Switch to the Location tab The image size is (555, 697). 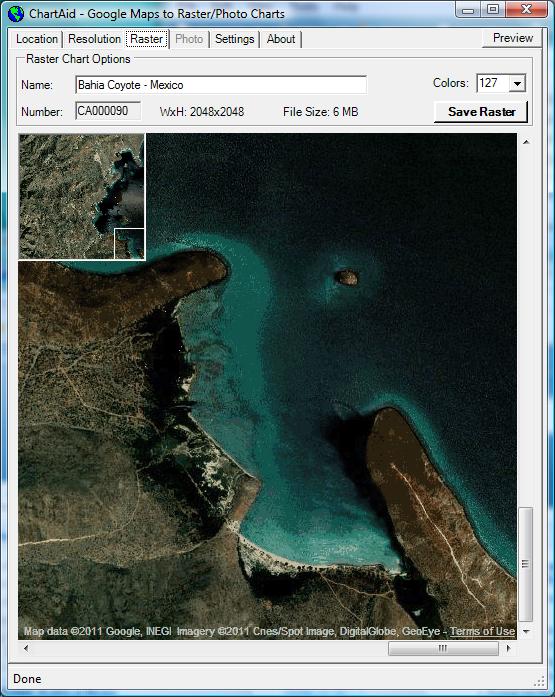[x=37, y=39]
